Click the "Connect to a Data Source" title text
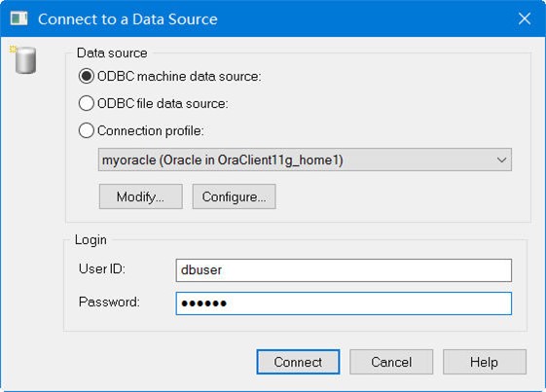 click(127, 19)
